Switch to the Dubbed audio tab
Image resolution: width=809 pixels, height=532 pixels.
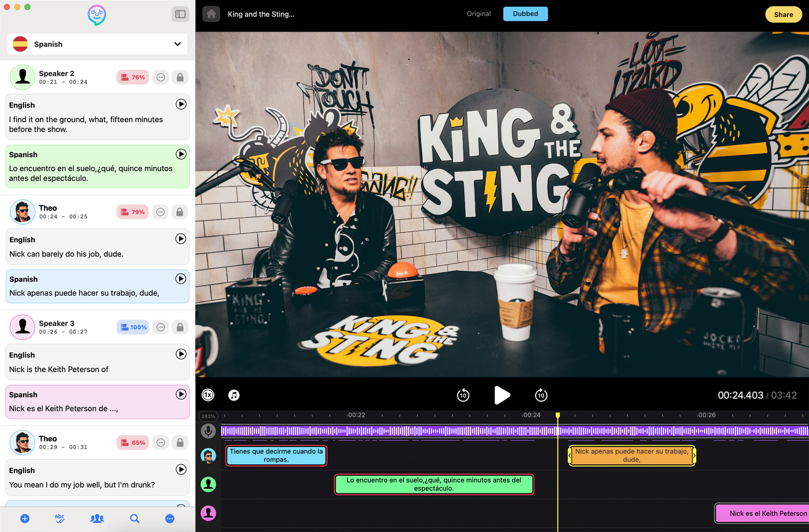click(x=525, y=14)
